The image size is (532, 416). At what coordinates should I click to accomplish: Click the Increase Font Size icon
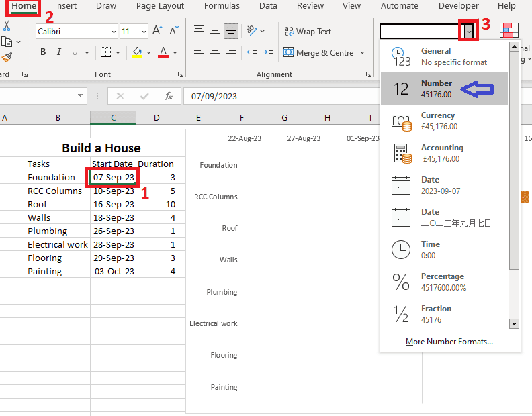(157, 31)
